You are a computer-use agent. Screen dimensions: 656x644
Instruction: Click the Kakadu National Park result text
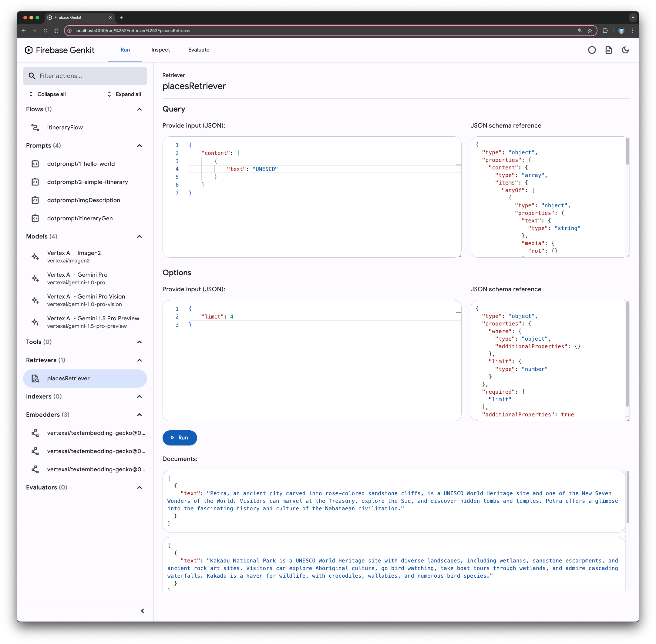(x=393, y=568)
